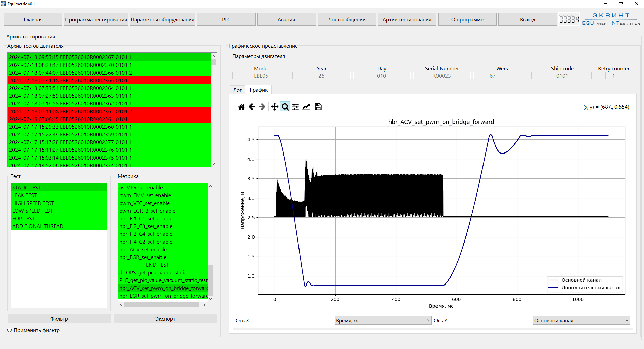644x349 pixels.
Task: Select the hbr_EGR_set_enable metric
Action: click(143, 257)
